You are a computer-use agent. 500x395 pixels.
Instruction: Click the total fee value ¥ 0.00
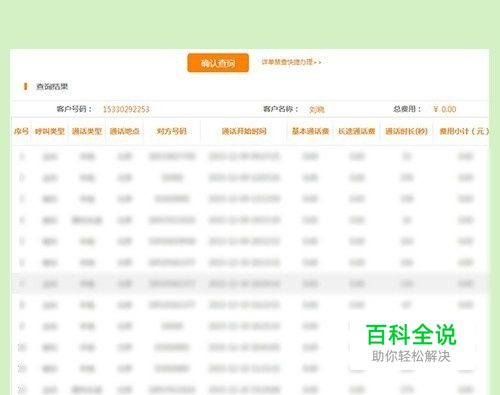[x=445, y=109]
